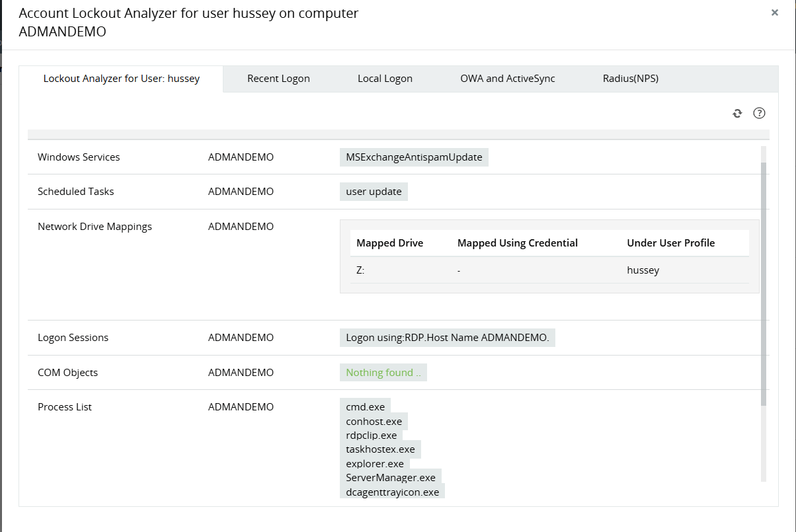
Task: Select ServerManager.exe from the process list
Action: 391,477
